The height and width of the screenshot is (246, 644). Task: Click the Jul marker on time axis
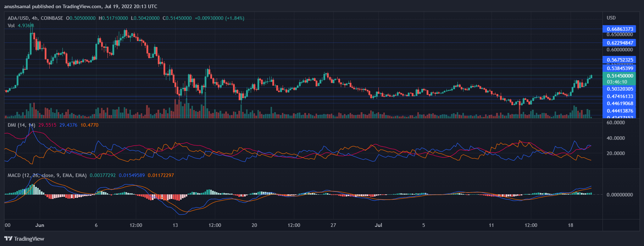click(378, 225)
